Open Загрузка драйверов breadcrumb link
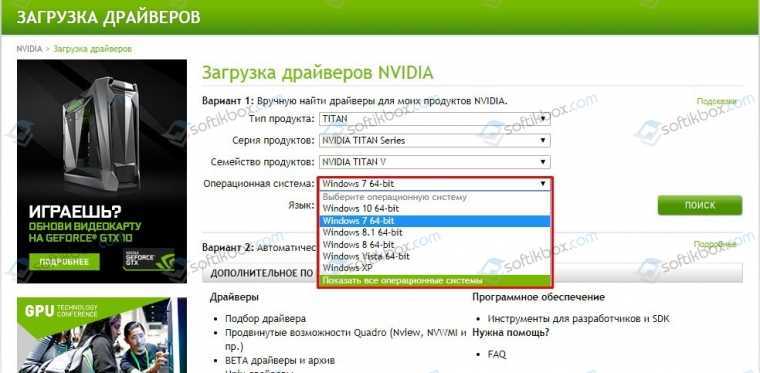This screenshot has width=760, height=373. click(92, 49)
